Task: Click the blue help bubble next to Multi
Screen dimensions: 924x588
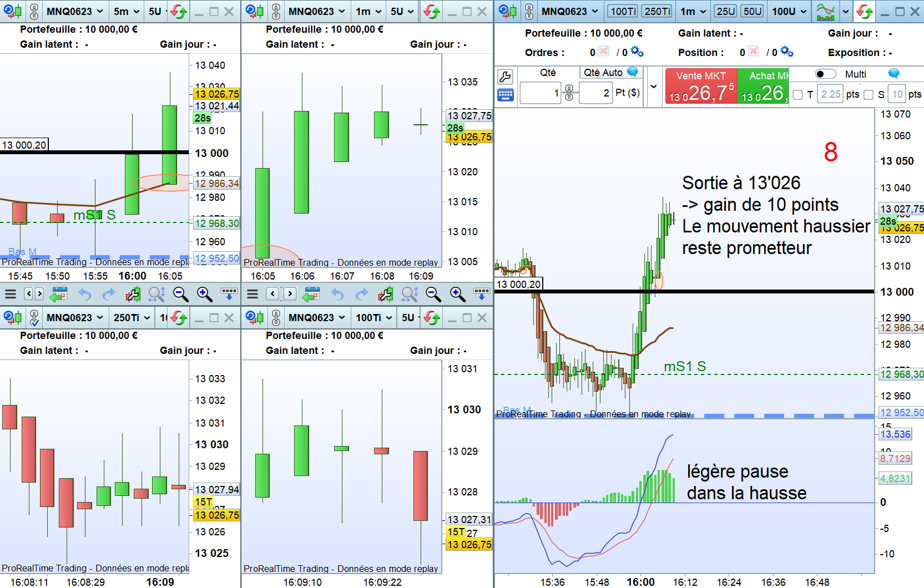Action: click(893, 74)
